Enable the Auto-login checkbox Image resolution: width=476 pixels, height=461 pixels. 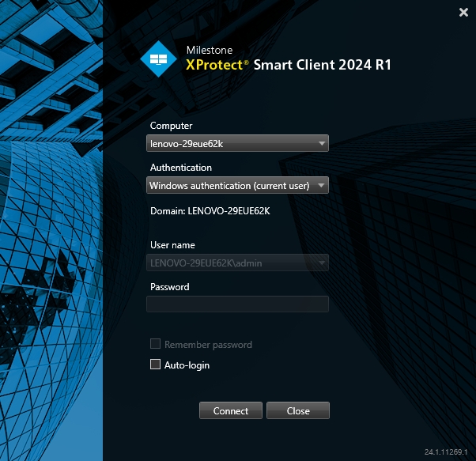pos(155,365)
